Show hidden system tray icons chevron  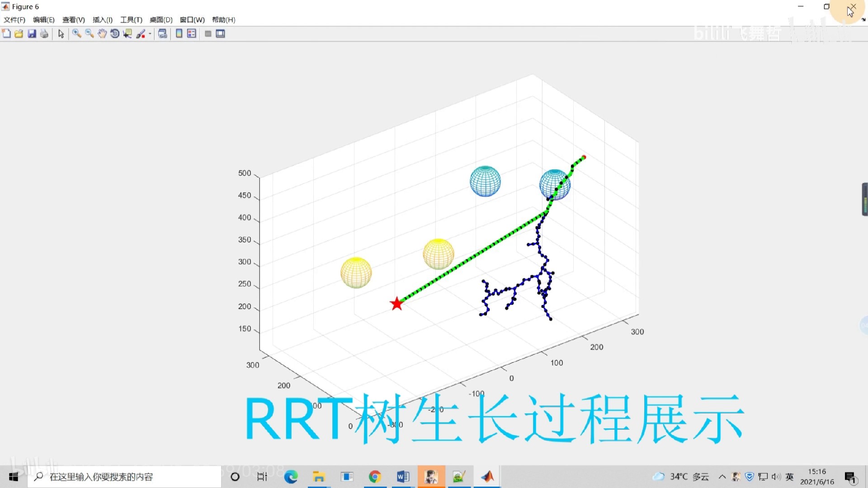click(x=722, y=477)
